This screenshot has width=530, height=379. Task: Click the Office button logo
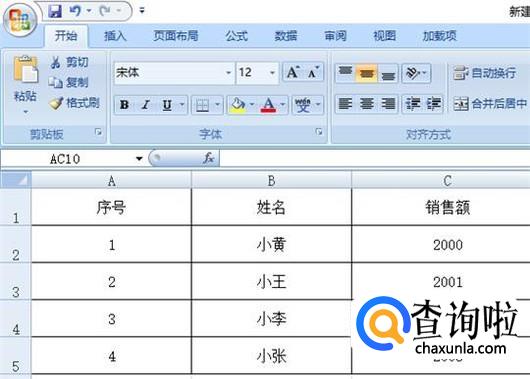tap(20, 20)
